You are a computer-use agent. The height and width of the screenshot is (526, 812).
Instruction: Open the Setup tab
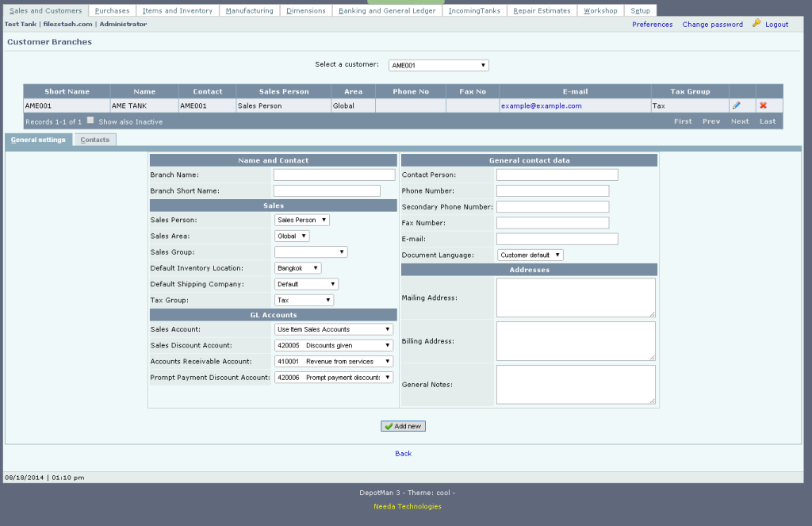(641, 10)
